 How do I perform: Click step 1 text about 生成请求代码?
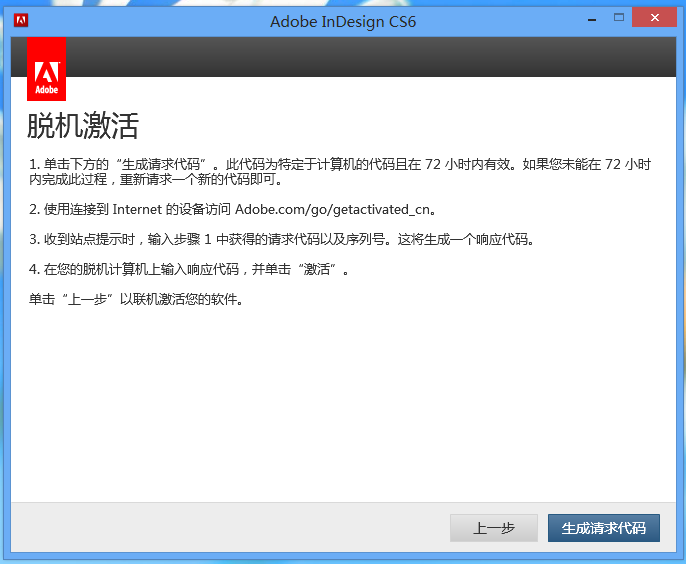coord(340,172)
